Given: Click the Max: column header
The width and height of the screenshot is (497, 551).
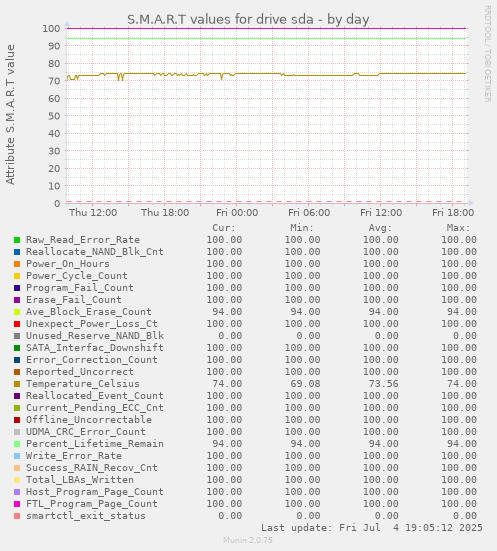Looking at the screenshot, I should (x=458, y=228).
